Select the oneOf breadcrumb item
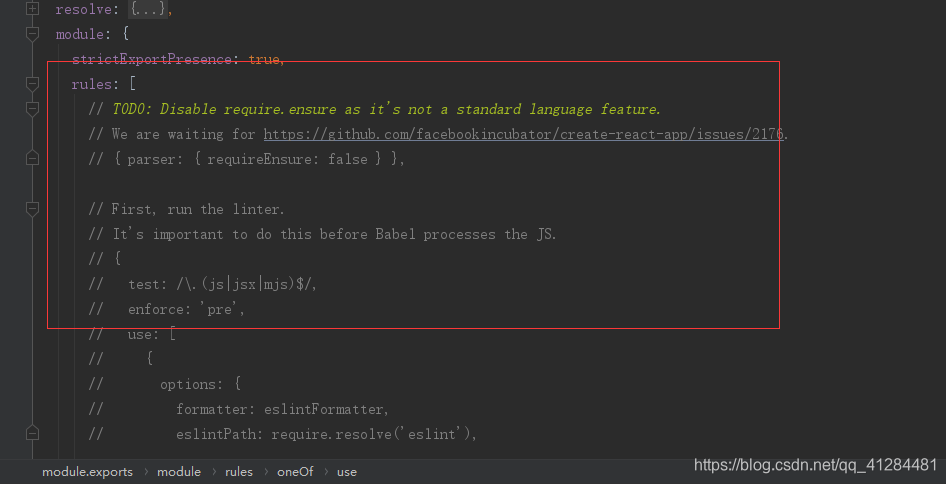The image size is (946, 484). point(295,471)
